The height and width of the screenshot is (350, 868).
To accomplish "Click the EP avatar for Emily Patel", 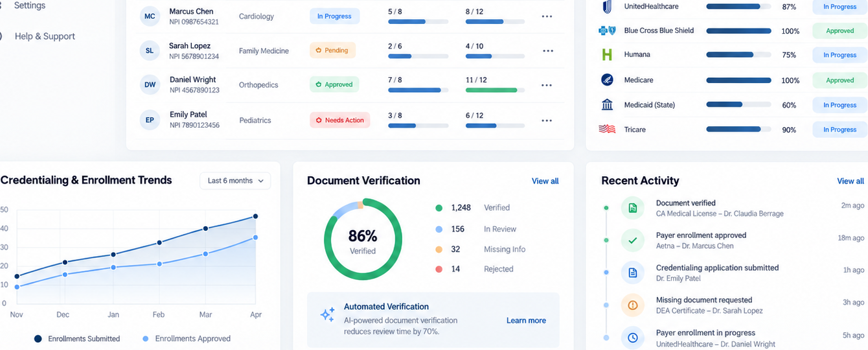I will tap(150, 120).
